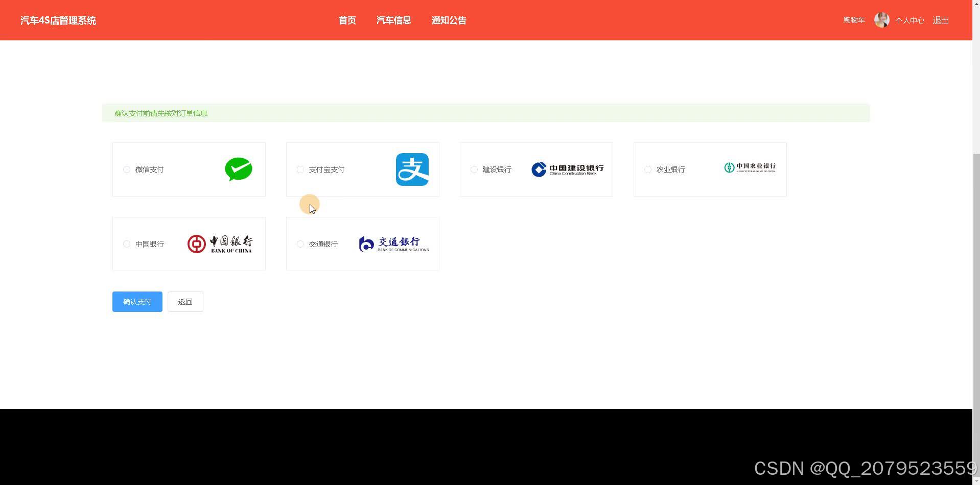Open the 汽车信息 menu item
The width and height of the screenshot is (980, 485).
click(393, 20)
